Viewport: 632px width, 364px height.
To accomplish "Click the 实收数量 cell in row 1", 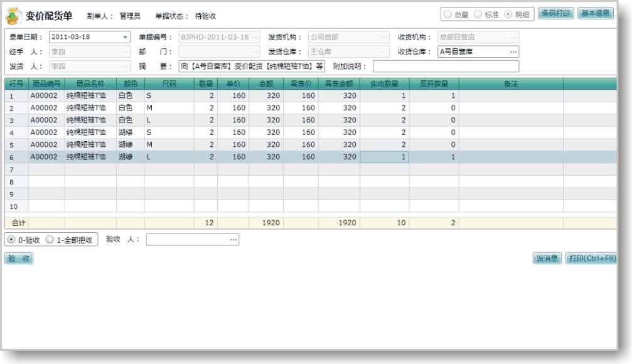I will (385, 96).
